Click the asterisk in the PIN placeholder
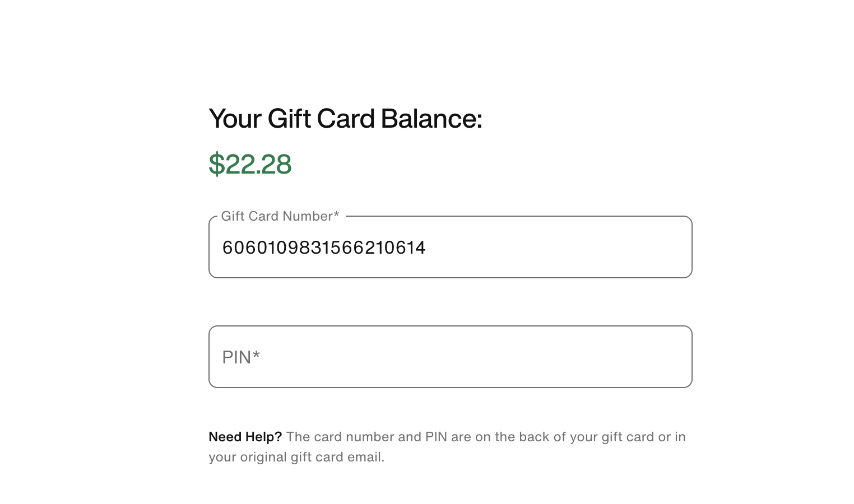This screenshot has height=504, width=854. click(256, 355)
